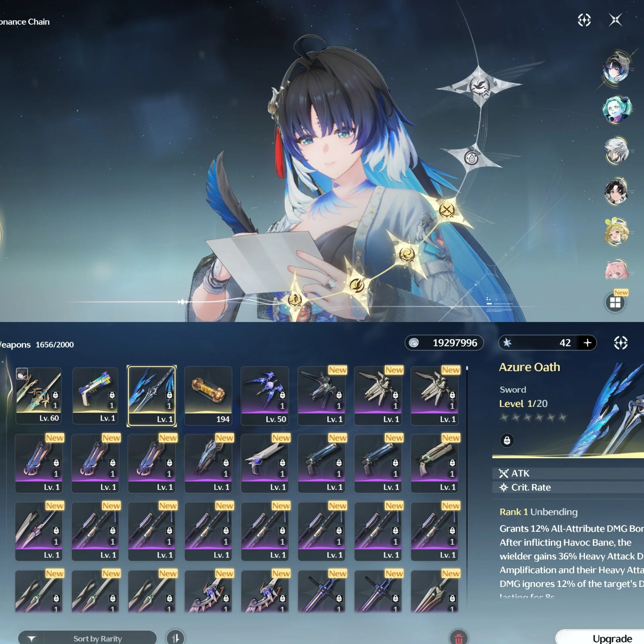Screen dimensions: 644x644
Task: Click the Azure Oath weapon title
Action: [x=529, y=367]
